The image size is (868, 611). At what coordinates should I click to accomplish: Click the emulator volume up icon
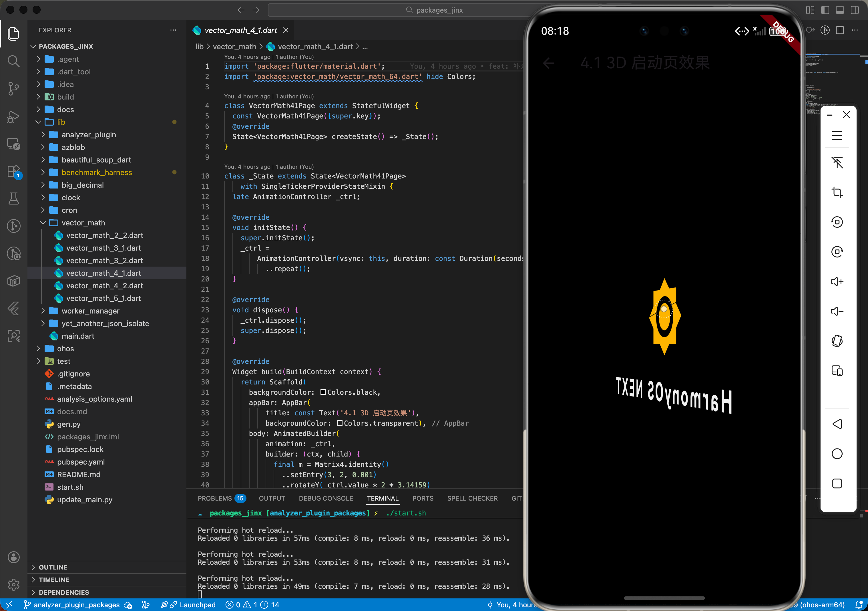point(837,281)
